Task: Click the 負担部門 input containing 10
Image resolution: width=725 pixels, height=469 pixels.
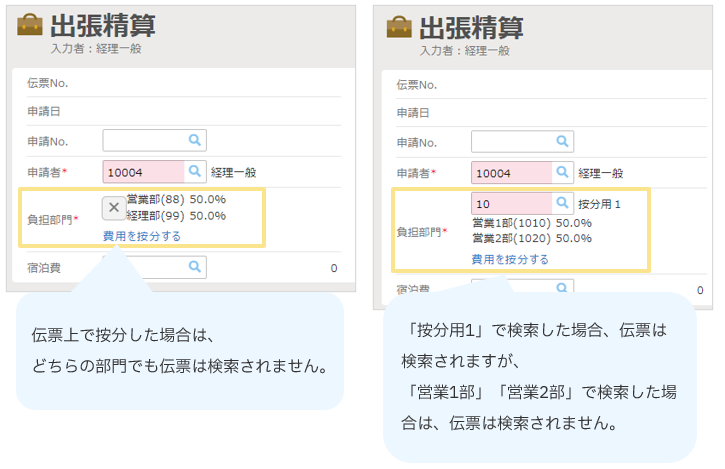Action: [512, 204]
